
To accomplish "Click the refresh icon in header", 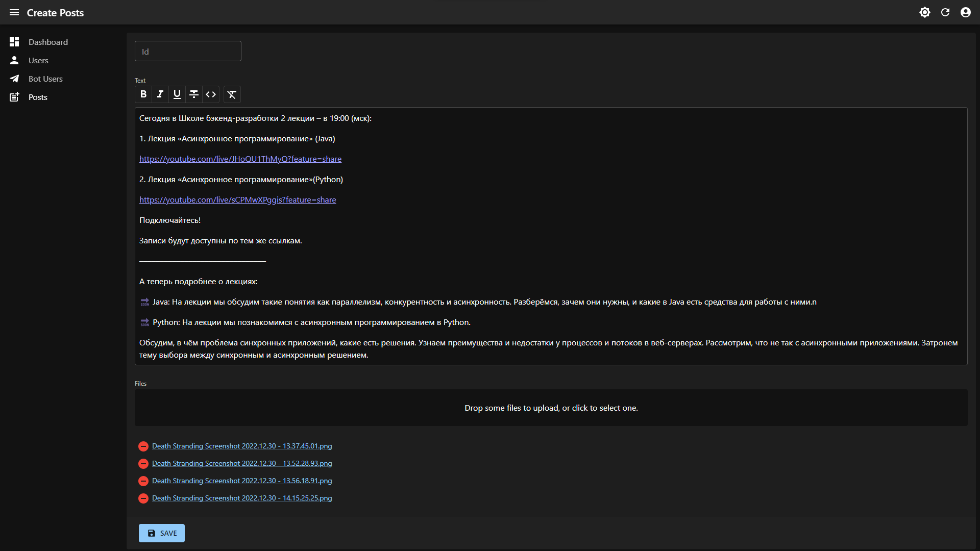I will point(945,12).
